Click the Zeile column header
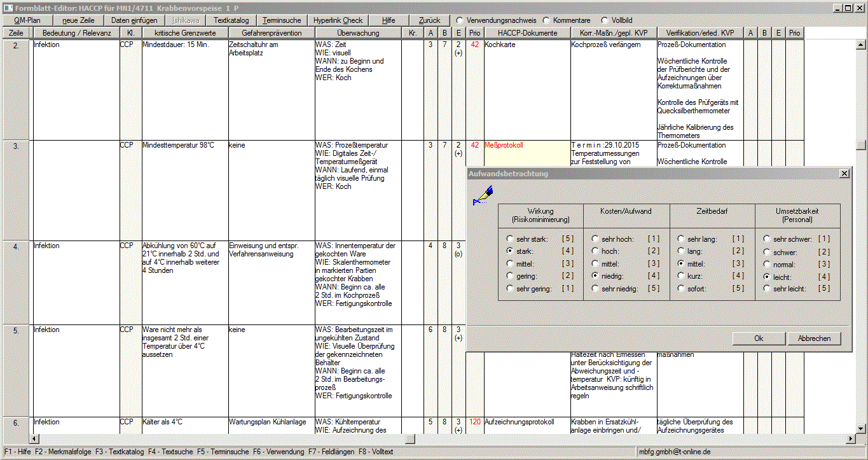The image size is (868, 460). coord(17,33)
